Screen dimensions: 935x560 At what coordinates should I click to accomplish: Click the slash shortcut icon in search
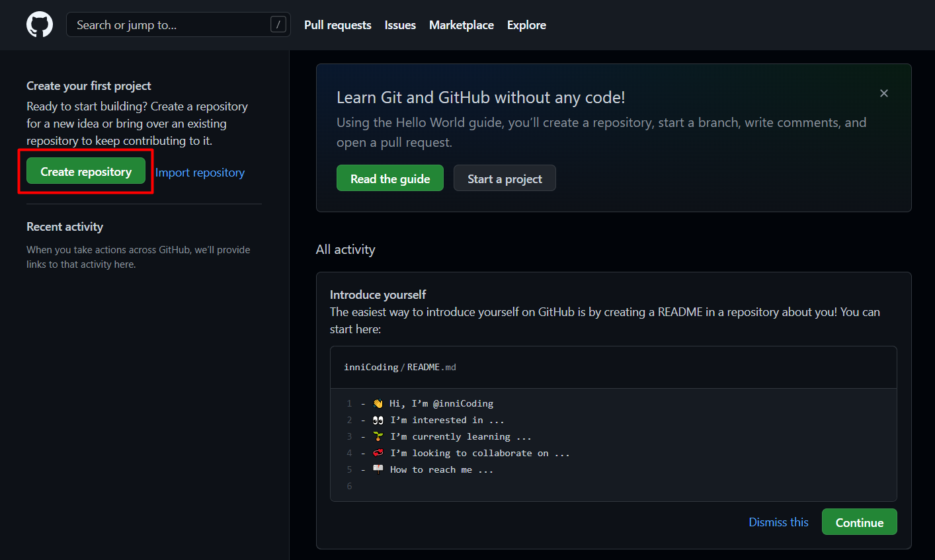coord(278,24)
